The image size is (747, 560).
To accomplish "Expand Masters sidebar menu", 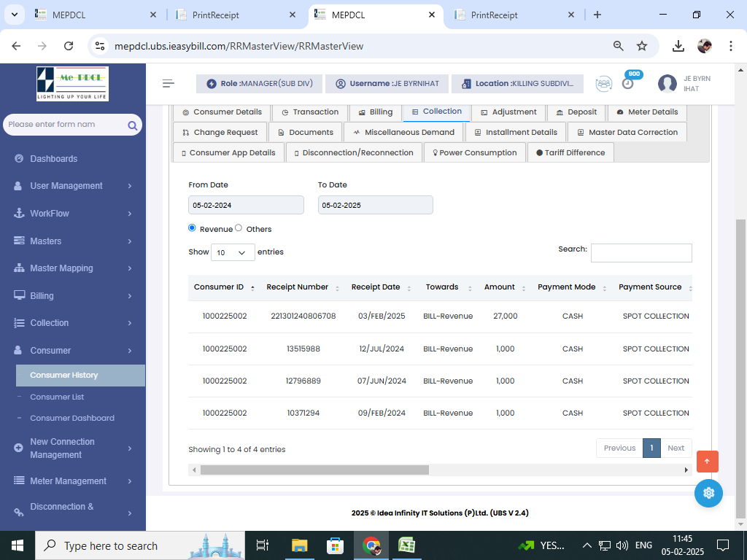I will tap(72, 241).
